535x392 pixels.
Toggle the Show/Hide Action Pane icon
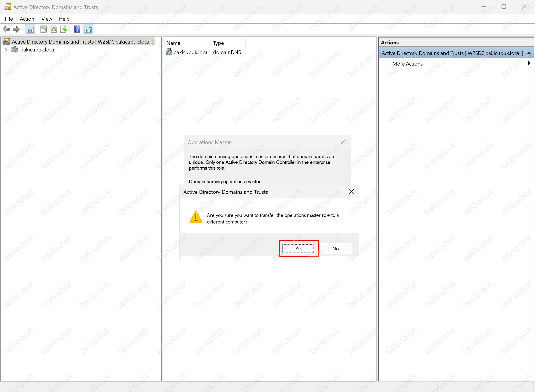(x=88, y=29)
